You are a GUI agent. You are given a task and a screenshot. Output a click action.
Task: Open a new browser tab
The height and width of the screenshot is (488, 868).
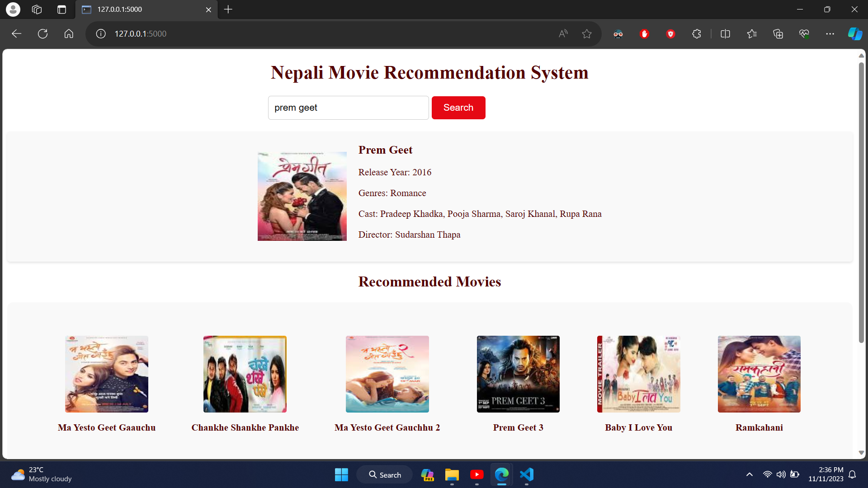228,9
